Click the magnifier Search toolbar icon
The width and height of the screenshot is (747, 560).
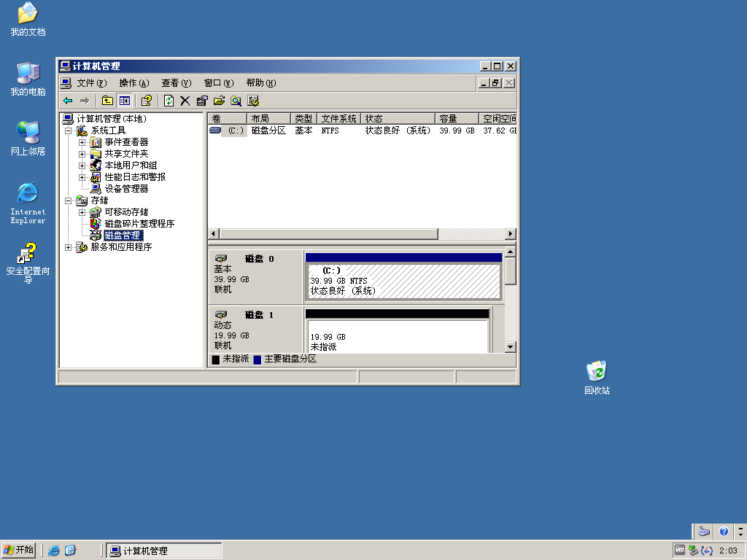pos(236,101)
